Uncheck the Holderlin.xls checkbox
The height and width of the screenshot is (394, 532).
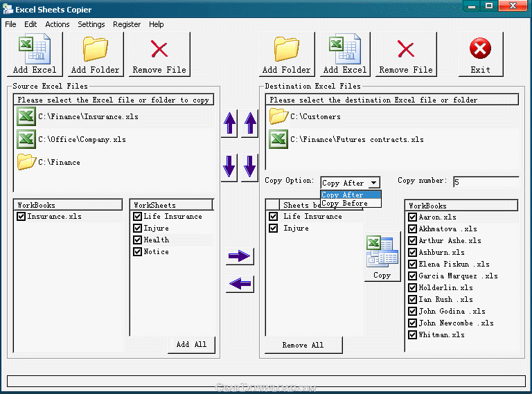click(x=413, y=287)
